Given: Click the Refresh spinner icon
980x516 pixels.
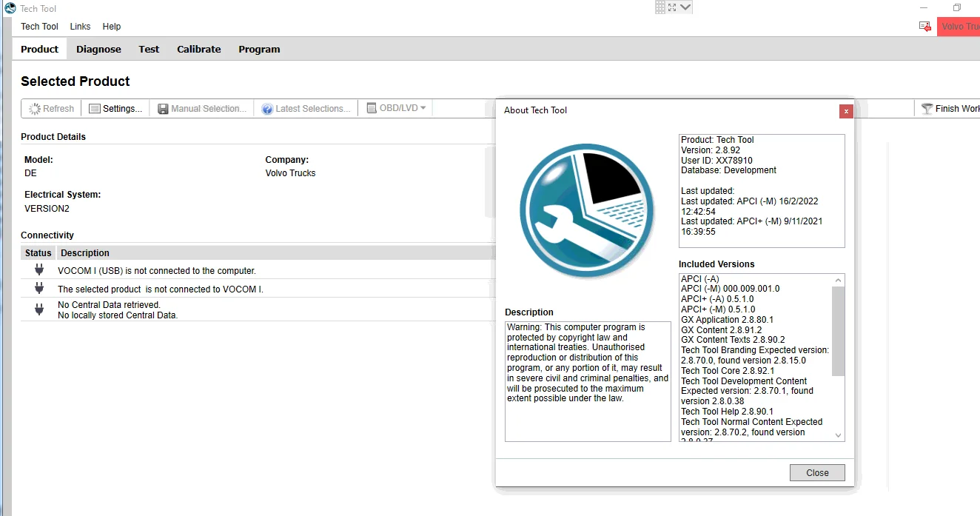Looking at the screenshot, I should tap(35, 109).
